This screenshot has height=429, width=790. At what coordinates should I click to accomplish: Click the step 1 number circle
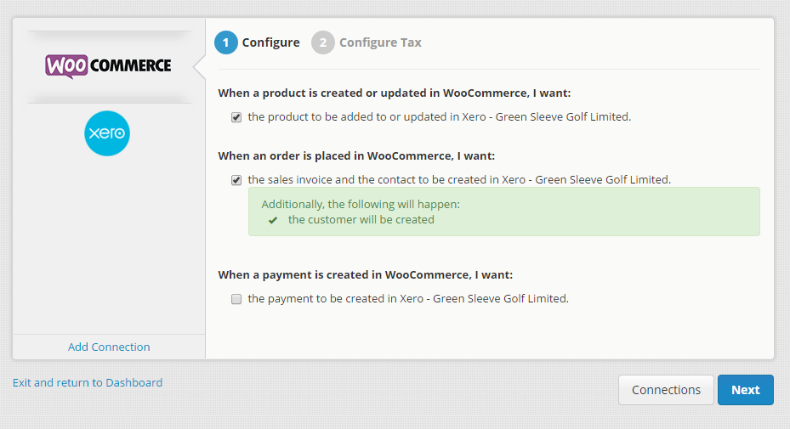(226, 43)
